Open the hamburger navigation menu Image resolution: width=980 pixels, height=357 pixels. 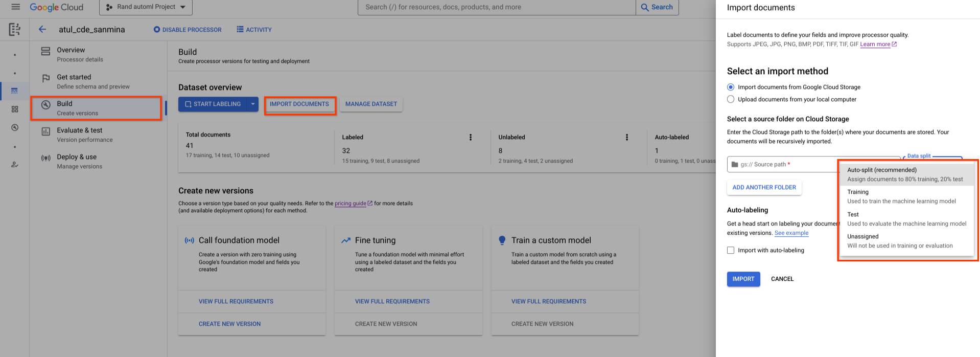(x=15, y=7)
